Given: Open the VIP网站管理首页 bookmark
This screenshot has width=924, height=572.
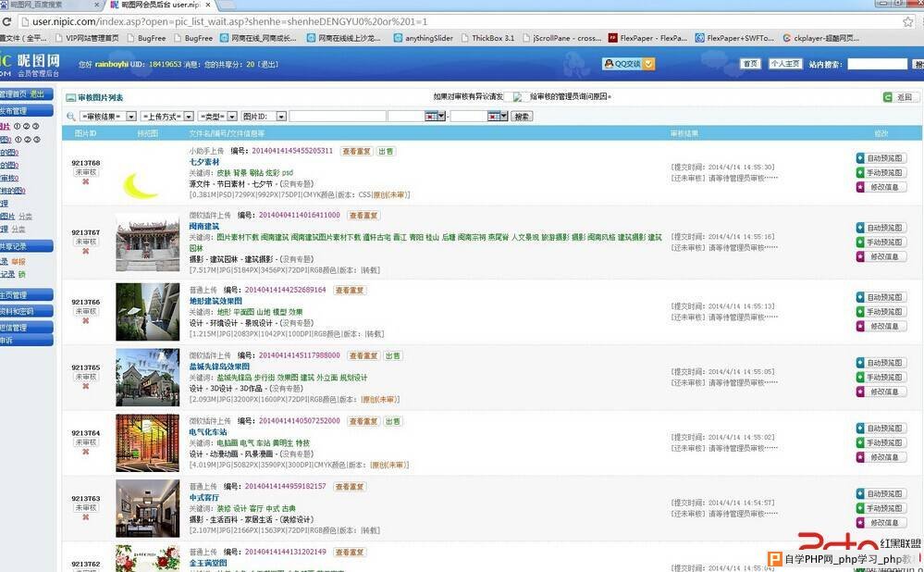Looking at the screenshot, I should (87, 38).
